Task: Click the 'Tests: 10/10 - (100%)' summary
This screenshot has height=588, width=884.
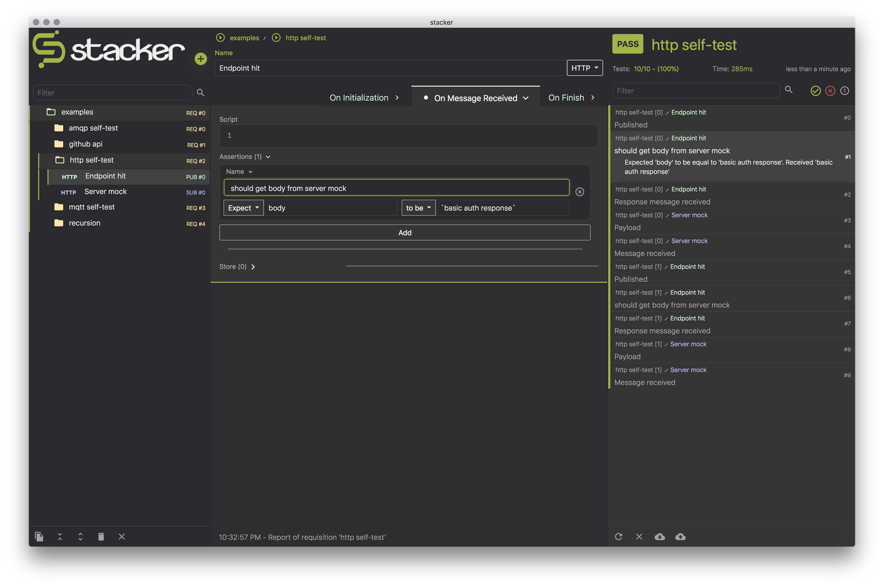Action: [x=645, y=69]
